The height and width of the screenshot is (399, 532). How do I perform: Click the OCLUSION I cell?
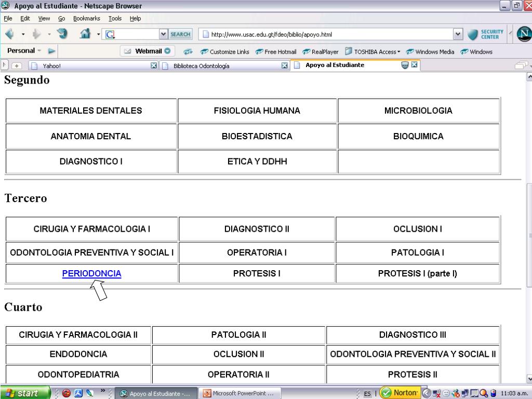417,229
